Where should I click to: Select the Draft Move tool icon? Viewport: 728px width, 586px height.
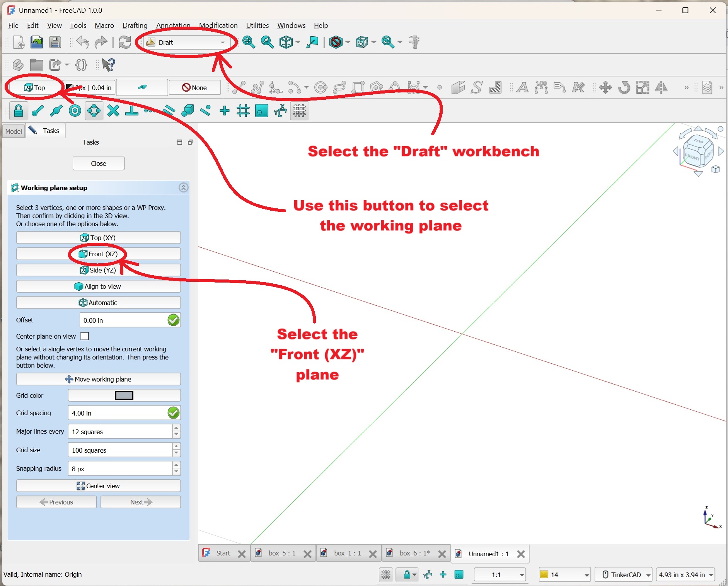coord(605,88)
